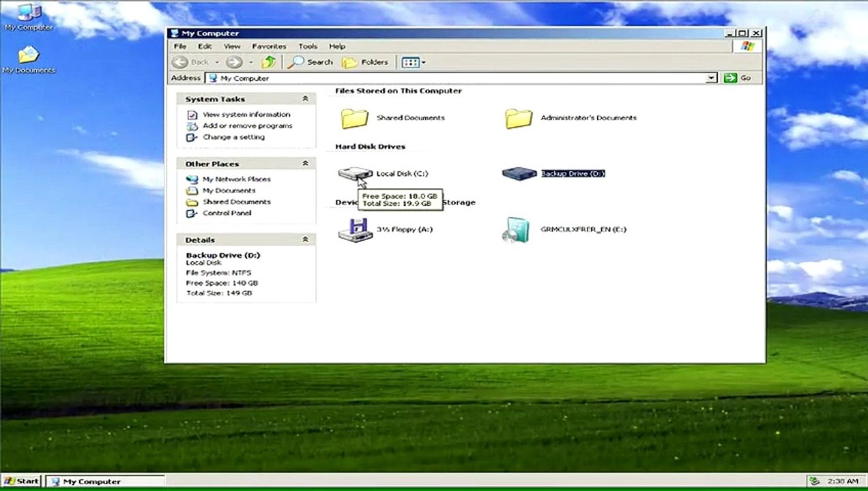Open the Tools menu
The width and height of the screenshot is (868, 491).
point(308,46)
